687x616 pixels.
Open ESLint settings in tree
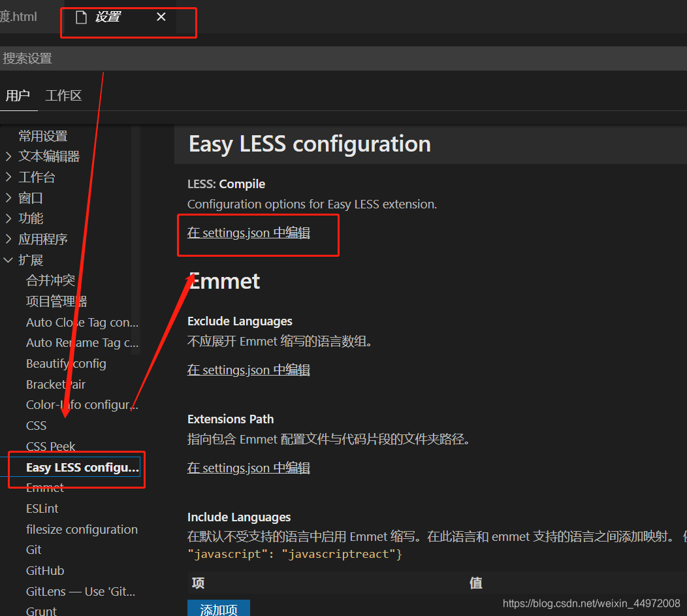(42, 509)
